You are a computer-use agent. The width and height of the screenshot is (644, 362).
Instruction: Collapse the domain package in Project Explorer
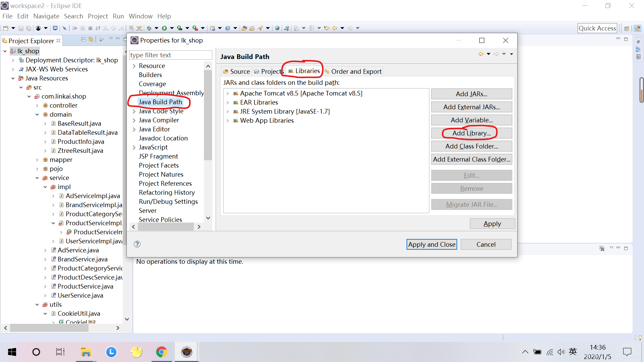(37, 115)
